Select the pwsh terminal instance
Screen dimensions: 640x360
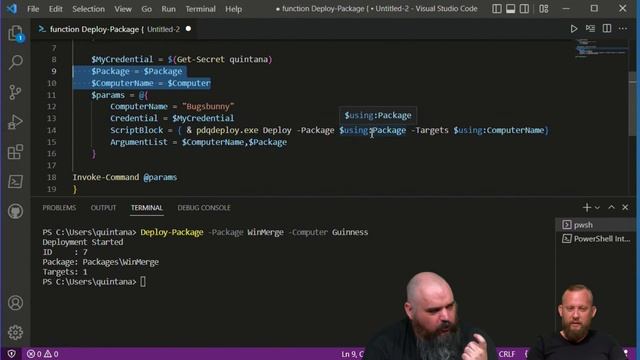595,225
